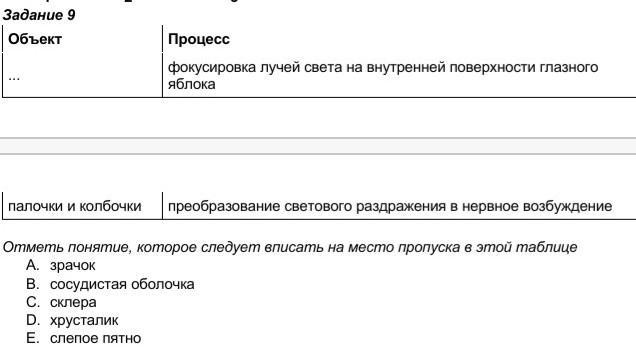This screenshot has width=636, height=361.
Task: Select answer option 'зрачок'
Action: [73, 265]
